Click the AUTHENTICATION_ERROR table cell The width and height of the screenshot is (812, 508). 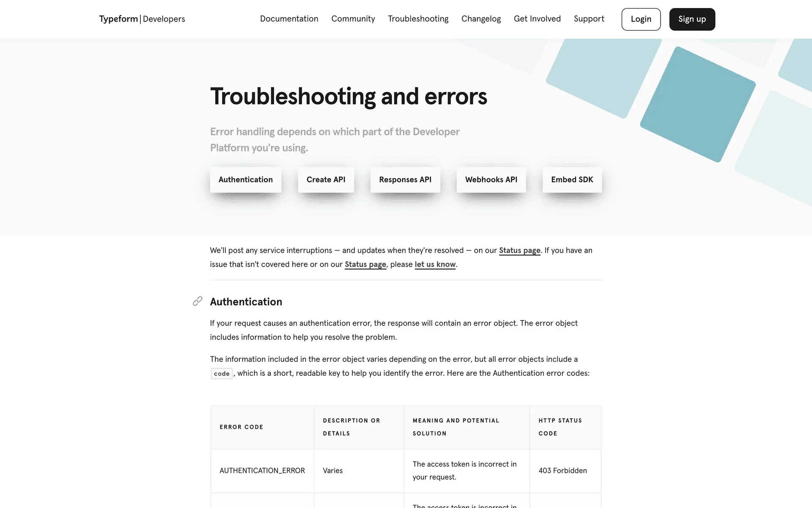(x=262, y=470)
